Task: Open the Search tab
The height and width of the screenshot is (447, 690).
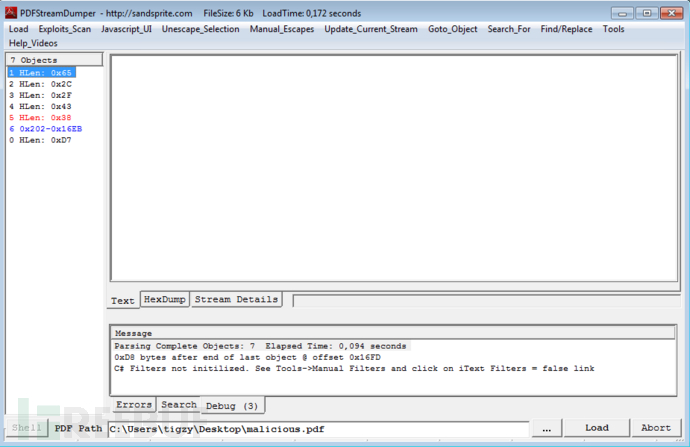Action: click(x=179, y=404)
